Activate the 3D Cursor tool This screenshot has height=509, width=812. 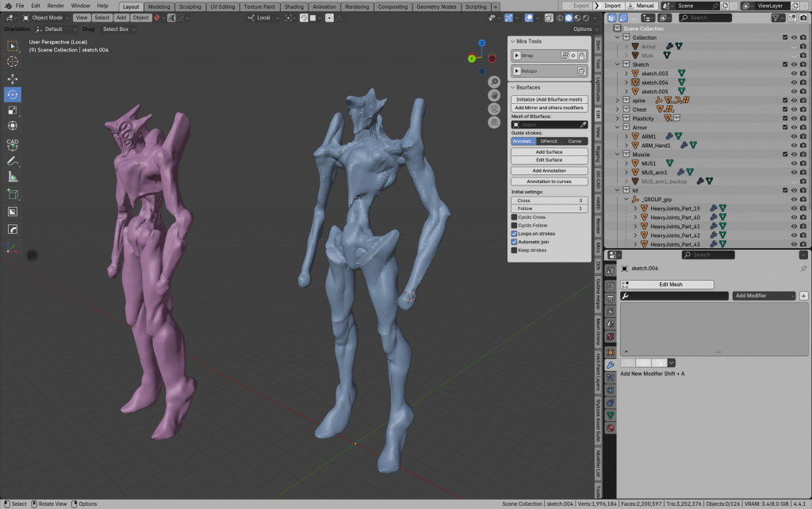pos(13,62)
